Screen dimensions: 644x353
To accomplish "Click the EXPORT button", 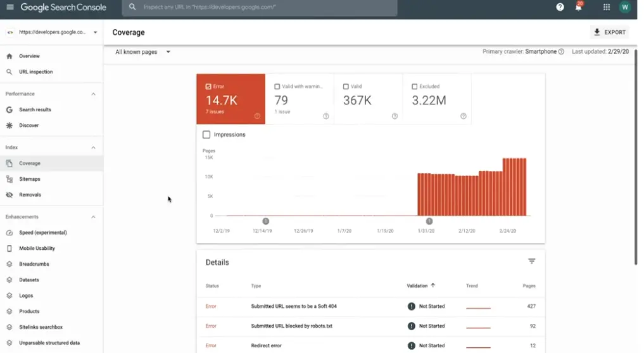I will pyautogui.click(x=610, y=32).
